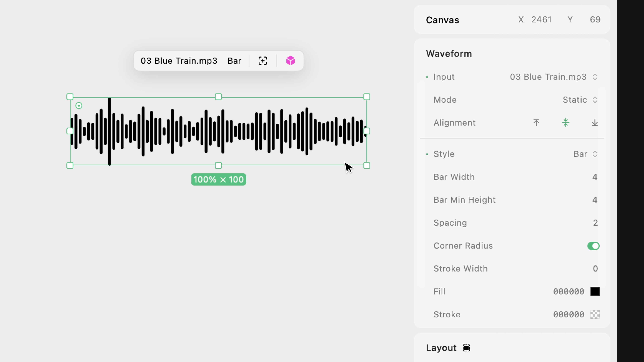Open the Style dropdown showing Bar
This screenshot has width=644, height=362.
tap(585, 154)
